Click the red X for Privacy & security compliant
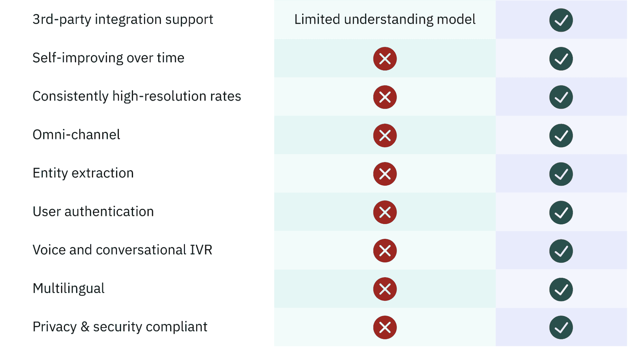Viewport: 644px width, 363px height. click(385, 327)
